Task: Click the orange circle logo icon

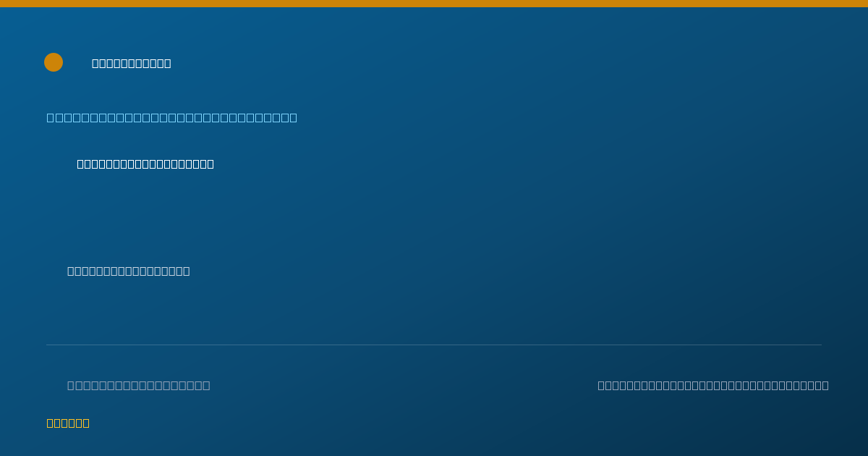Action: (54, 62)
